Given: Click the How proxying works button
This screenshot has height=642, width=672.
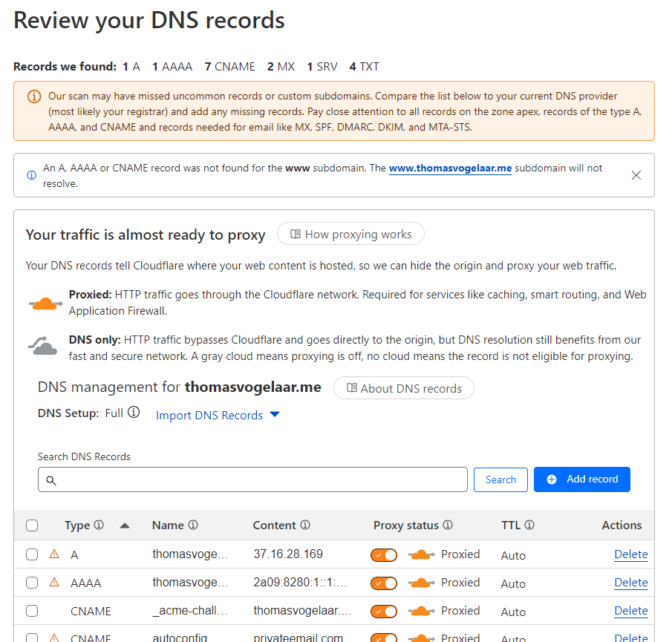Looking at the screenshot, I should click(x=350, y=233).
